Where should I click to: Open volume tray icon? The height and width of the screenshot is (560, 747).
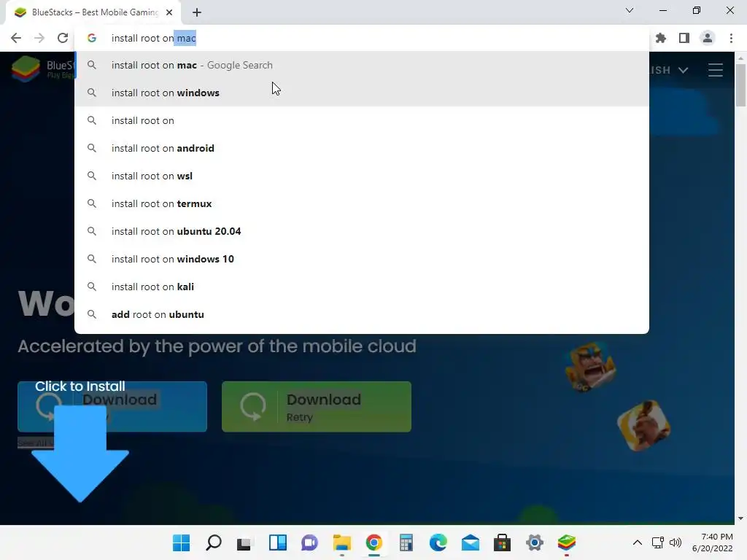(x=675, y=542)
